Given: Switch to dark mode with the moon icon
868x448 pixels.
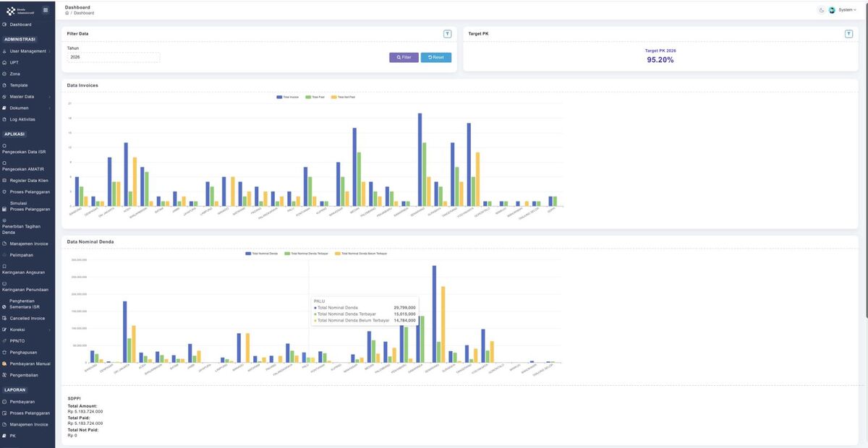Looking at the screenshot, I should [822, 10].
